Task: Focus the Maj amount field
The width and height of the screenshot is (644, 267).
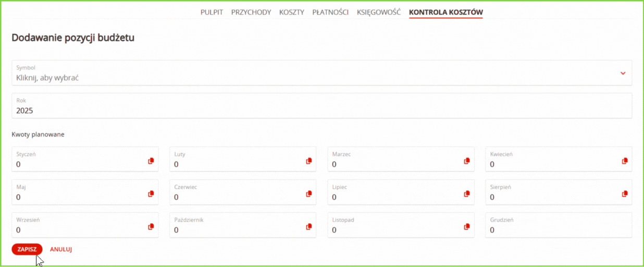Action: 85,192
